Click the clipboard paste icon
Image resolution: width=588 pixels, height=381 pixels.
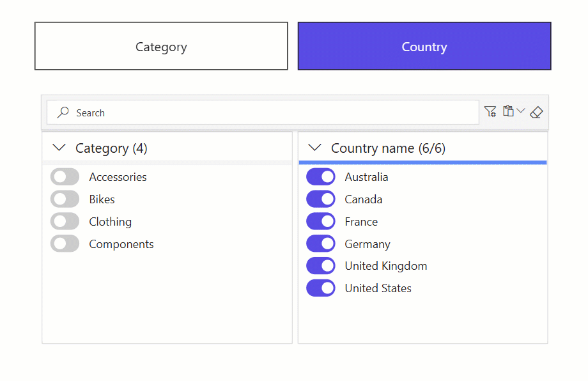coord(508,111)
